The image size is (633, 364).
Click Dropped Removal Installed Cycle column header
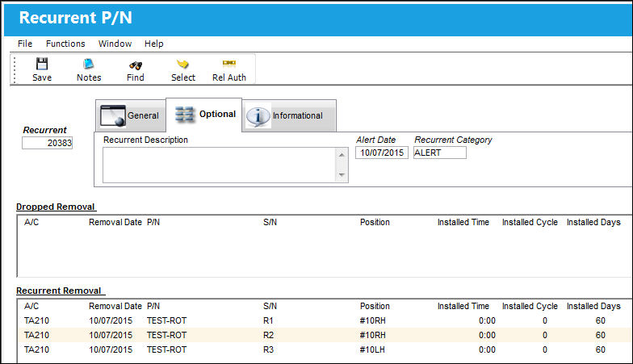530,223
